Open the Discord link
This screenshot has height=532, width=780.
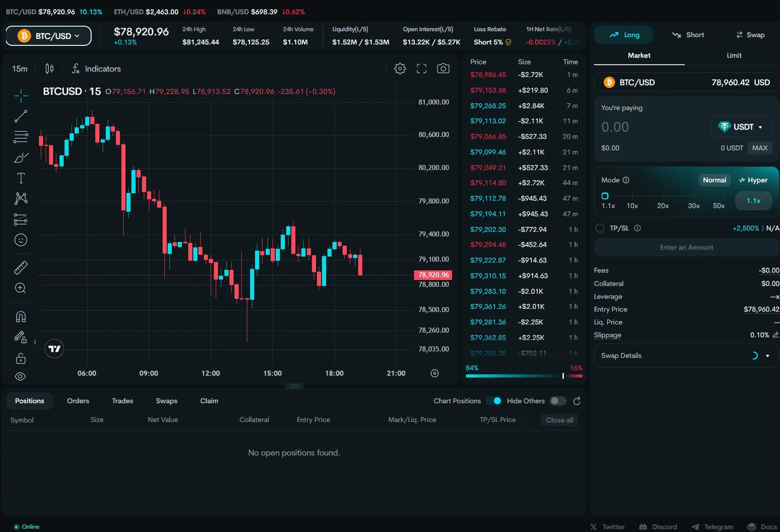[658, 527]
